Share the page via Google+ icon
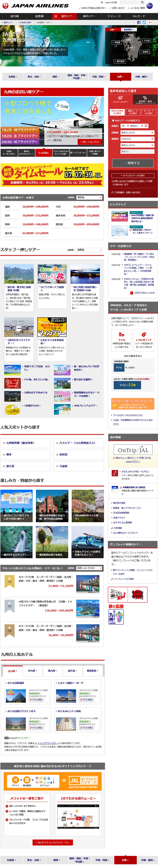 click(150, 22)
